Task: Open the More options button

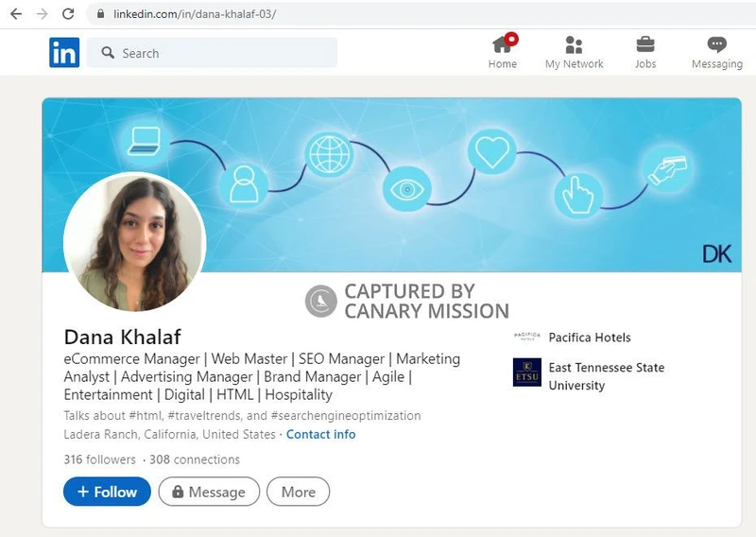Action: point(298,492)
